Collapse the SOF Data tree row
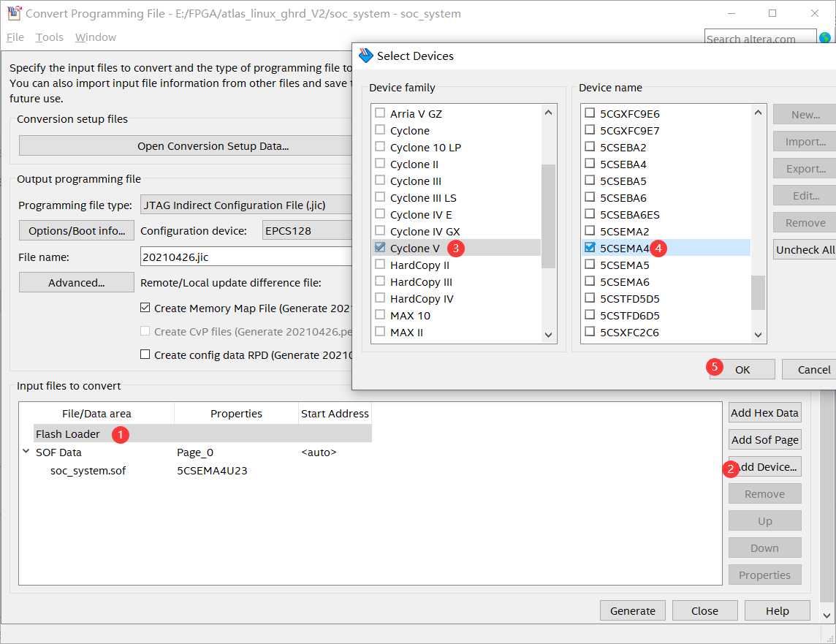The width and height of the screenshot is (836, 644). tap(26, 452)
